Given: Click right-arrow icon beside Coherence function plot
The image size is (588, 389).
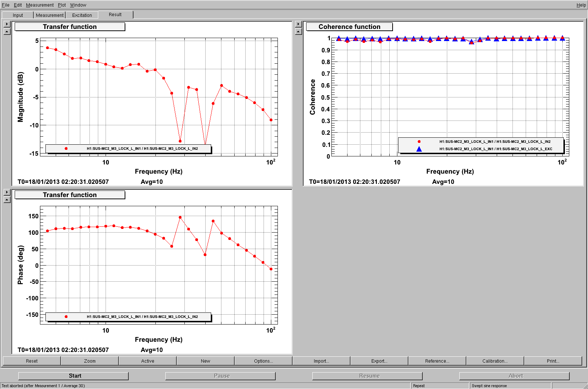Looking at the screenshot, I should click(x=298, y=24).
